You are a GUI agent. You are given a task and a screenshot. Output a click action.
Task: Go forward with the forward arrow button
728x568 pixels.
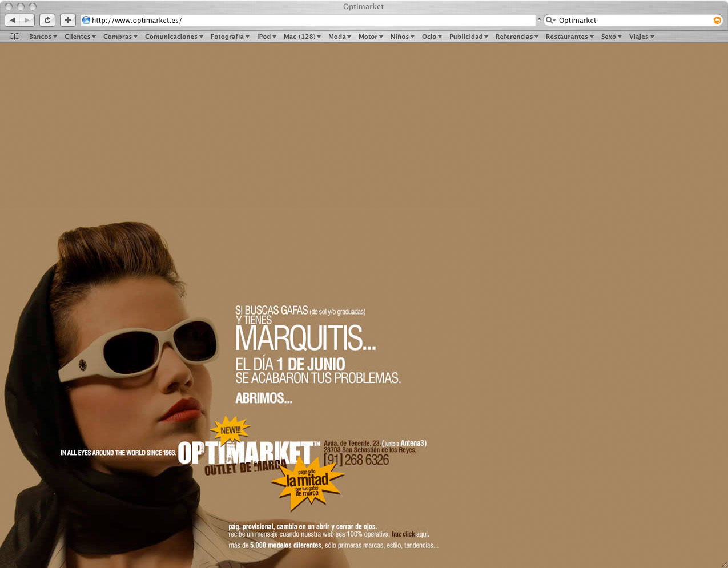(27, 20)
